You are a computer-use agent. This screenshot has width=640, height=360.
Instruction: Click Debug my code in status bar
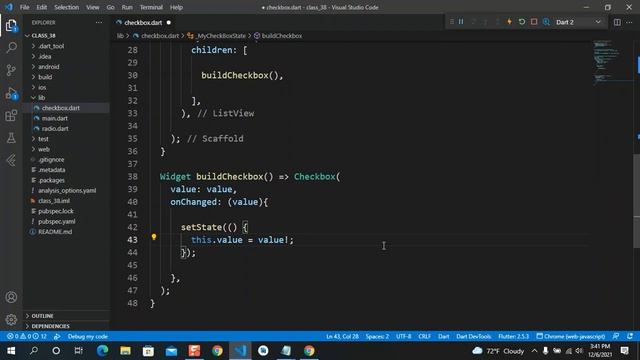point(87,337)
